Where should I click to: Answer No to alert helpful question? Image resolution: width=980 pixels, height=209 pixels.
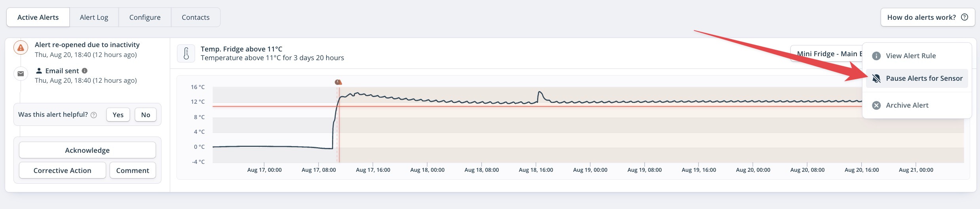point(146,115)
